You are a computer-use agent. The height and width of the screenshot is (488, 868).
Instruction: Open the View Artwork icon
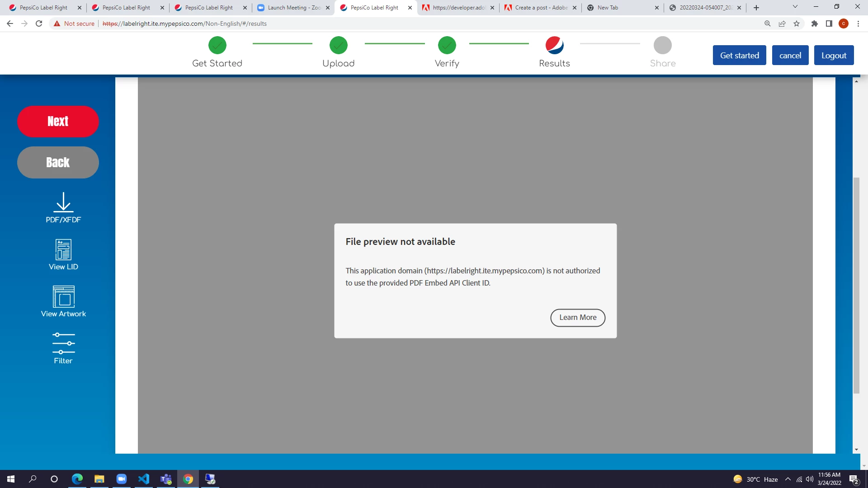[x=63, y=296]
